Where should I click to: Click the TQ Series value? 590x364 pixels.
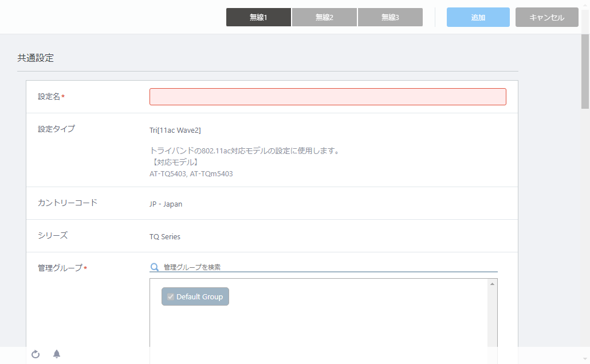click(x=165, y=236)
